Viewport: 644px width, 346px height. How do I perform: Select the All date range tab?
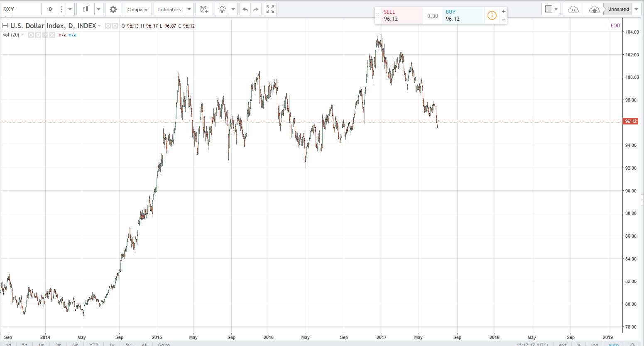point(144,344)
